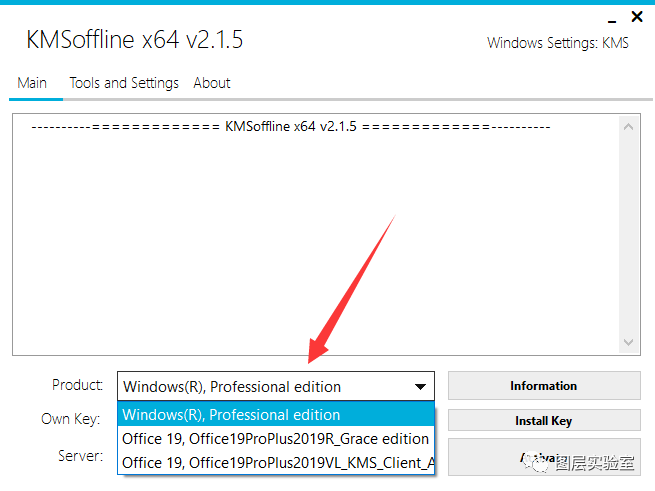Click scroll up arrow in log area
This screenshot has width=655, height=491.
point(628,127)
